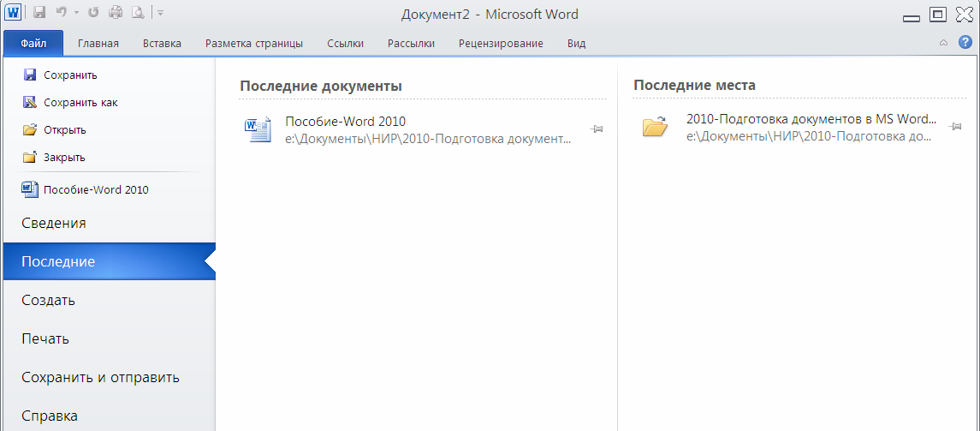Switch to the Рецензирование tab
980x431 pixels.
pyautogui.click(x=501, y=43)
